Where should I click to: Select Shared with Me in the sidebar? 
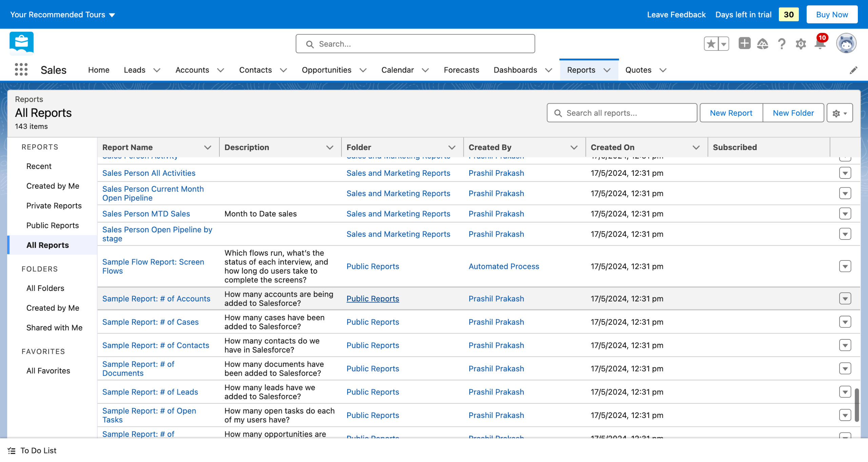pos(54,328)
